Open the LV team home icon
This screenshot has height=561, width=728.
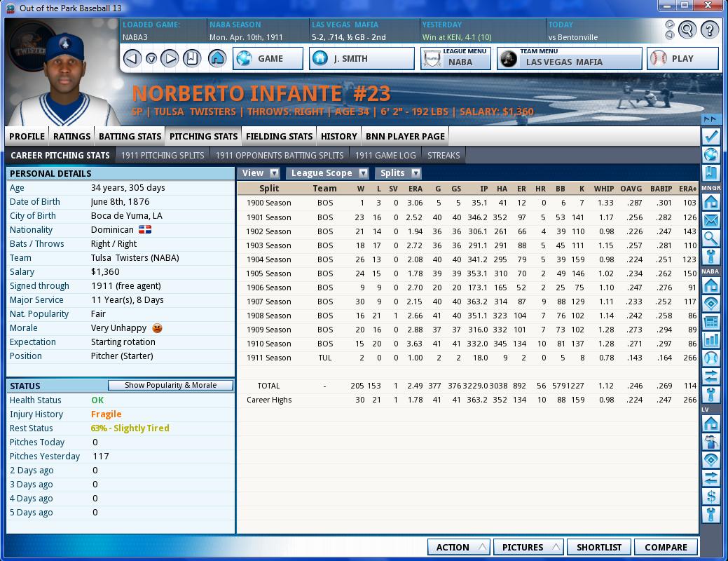(710, 424)
